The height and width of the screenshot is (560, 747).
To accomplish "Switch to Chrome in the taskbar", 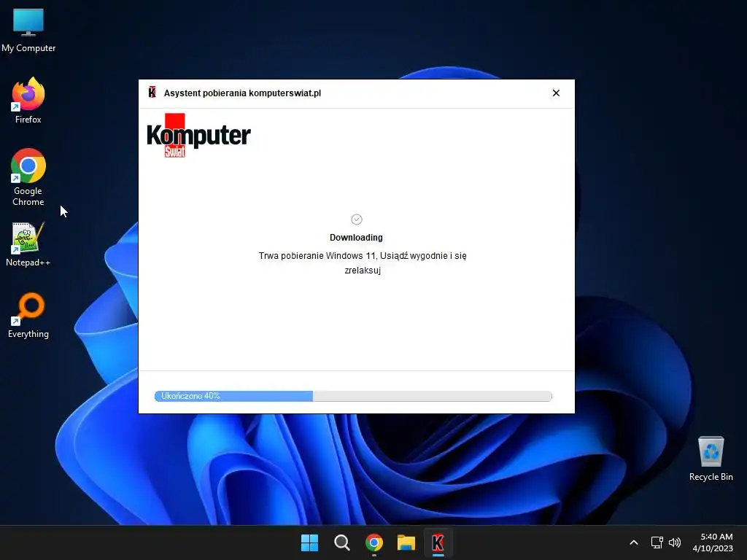I will coord(374,542).
